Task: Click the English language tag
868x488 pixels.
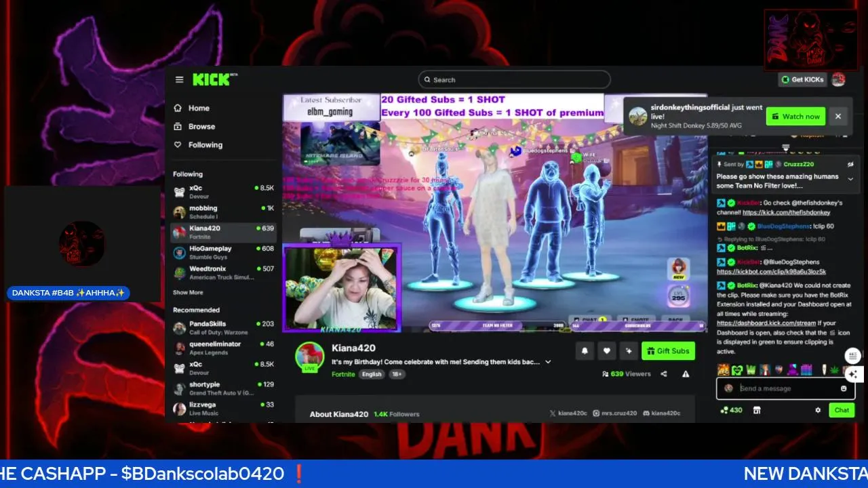Action: coord(372,374)
